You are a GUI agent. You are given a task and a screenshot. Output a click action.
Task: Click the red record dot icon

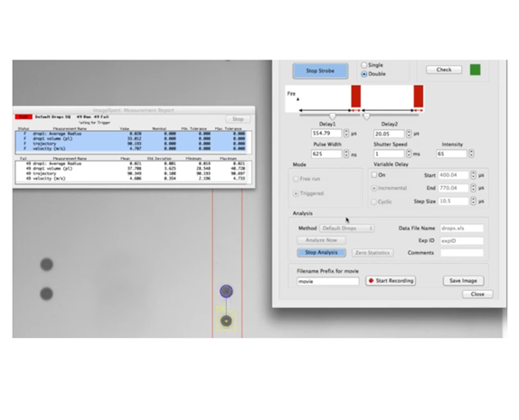tap(371, 281)
